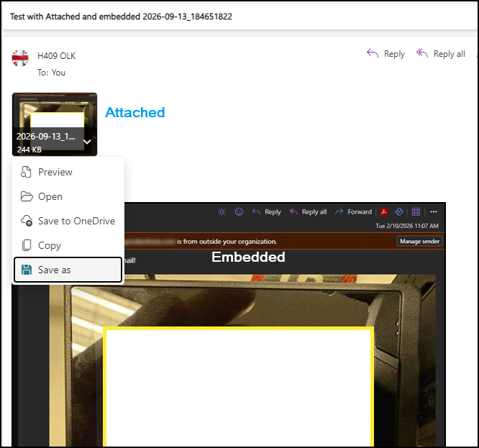Click Forward in the embedded dark toolbar
The image size is (479, 448).
353,211
